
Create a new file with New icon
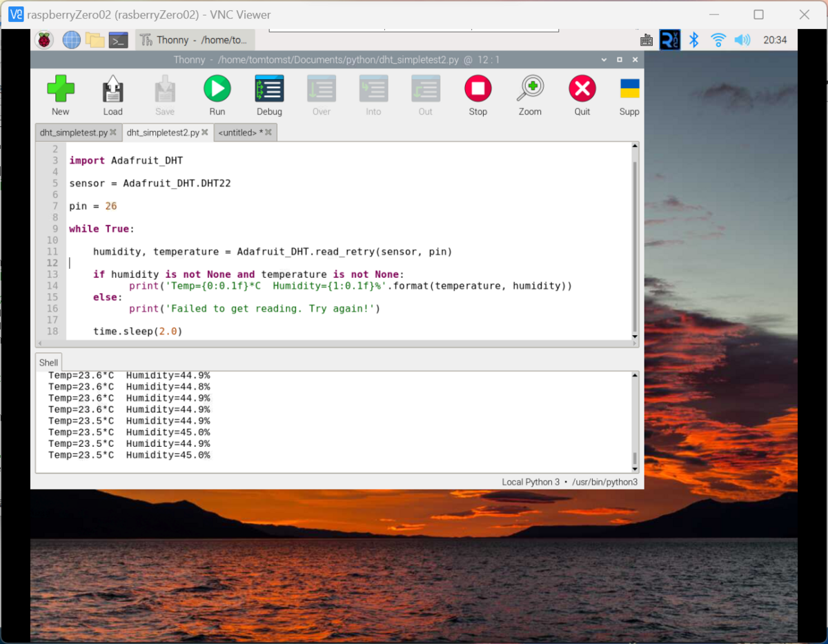[61, 89]
